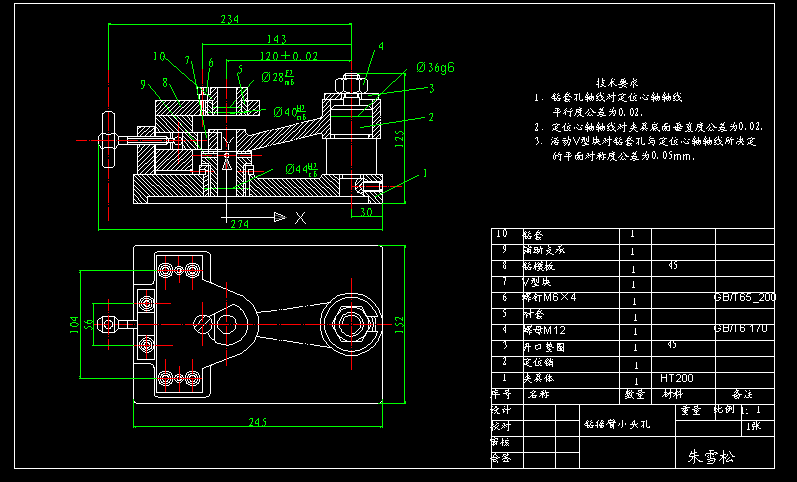Select the 245 bottom width dimension
The width and height of the screenshot is (797, 482).
pyautogui.click(x=257, y=422)
